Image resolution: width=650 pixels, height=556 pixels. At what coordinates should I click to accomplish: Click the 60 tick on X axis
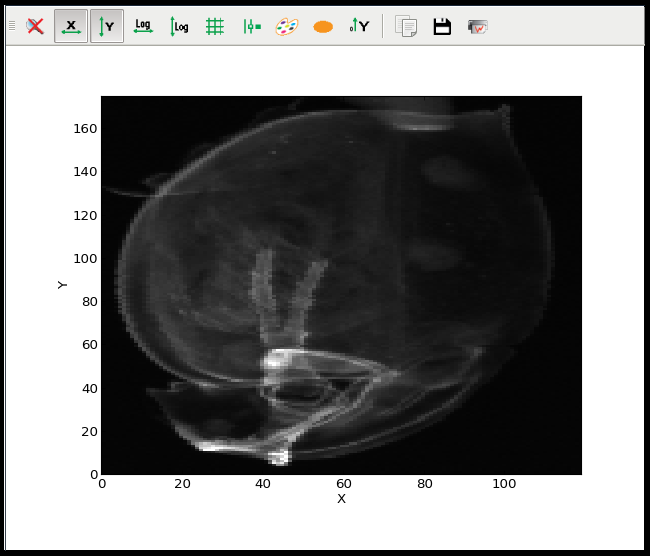(x=344, y=484)
